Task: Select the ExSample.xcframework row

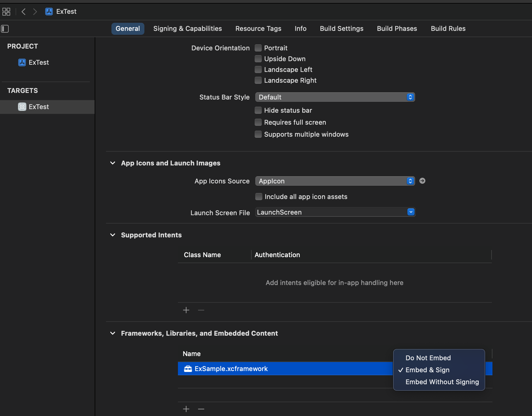Action: tap(335, 369)
